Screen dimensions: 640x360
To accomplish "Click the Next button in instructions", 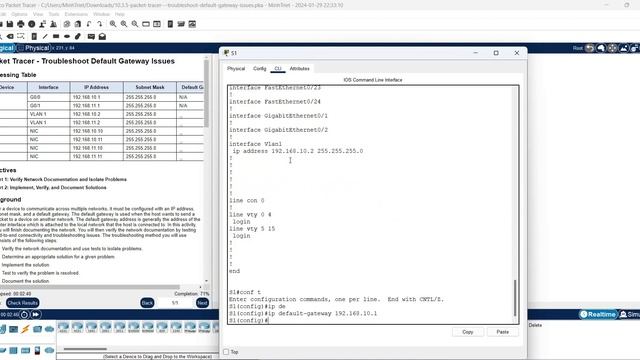I will tap(202, 303).
